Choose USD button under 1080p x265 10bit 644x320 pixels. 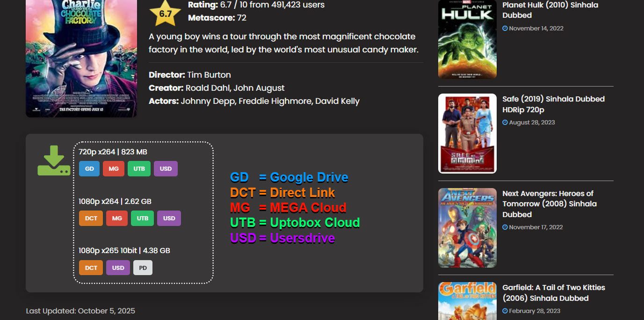click(x=118, y=268)
